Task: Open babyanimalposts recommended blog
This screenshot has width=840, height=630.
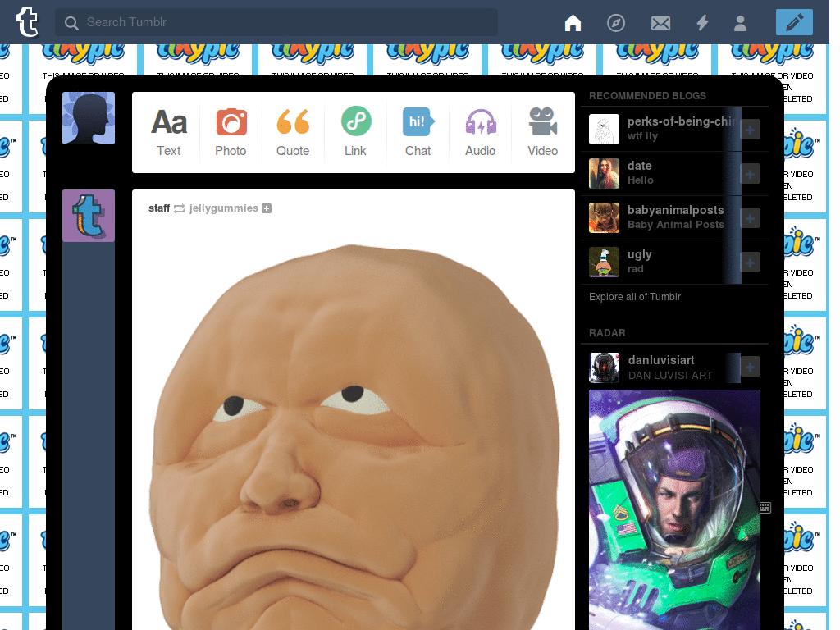Action: (676, 211)
